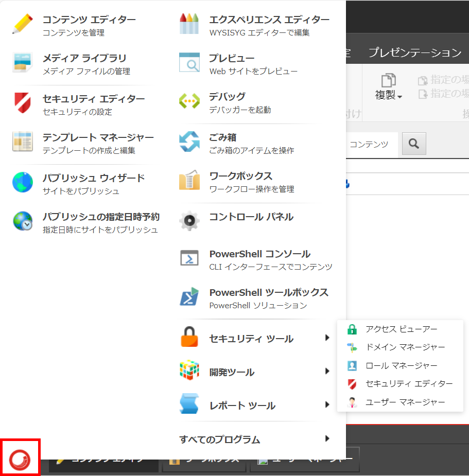The image size is (469, 476).
Task: Expand the セキュリティ ツール submenu arrow
Action: (328, 338)
